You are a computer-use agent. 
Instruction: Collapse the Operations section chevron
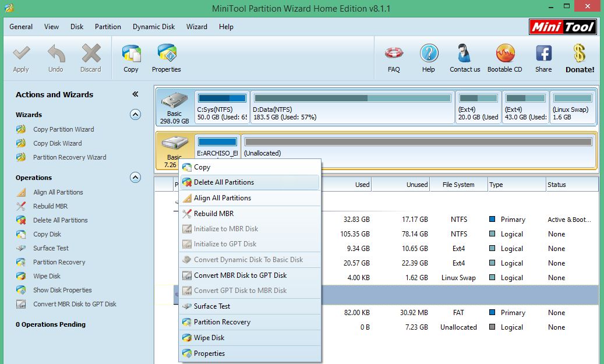point(135,178)
